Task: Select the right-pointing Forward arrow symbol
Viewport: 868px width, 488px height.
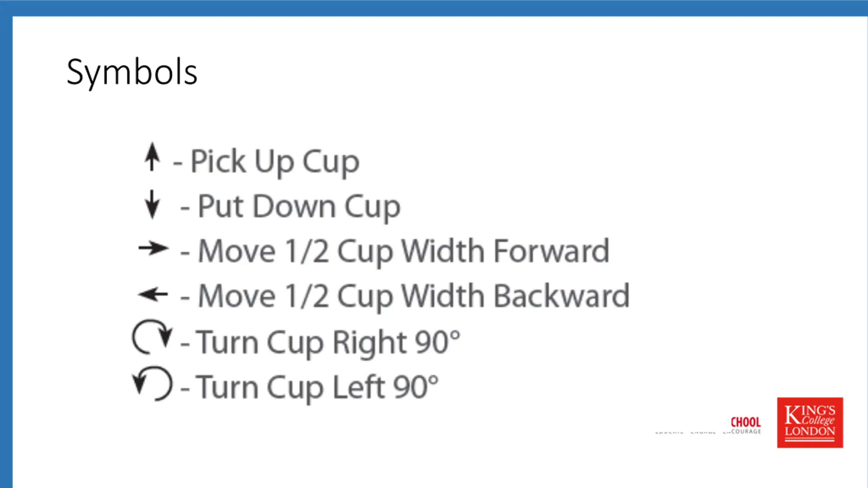Action: tap(153, 248)
